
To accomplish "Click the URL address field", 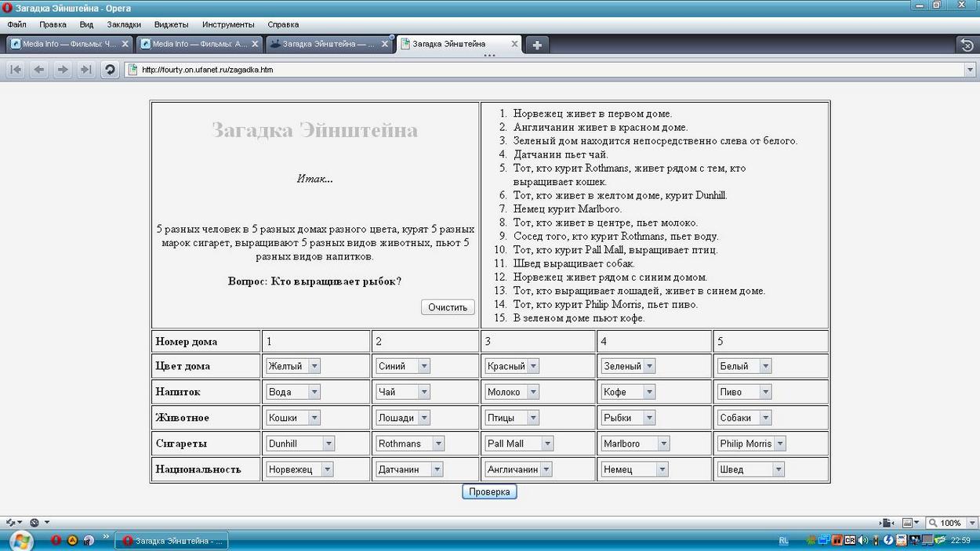I will [x=549, y=70].
